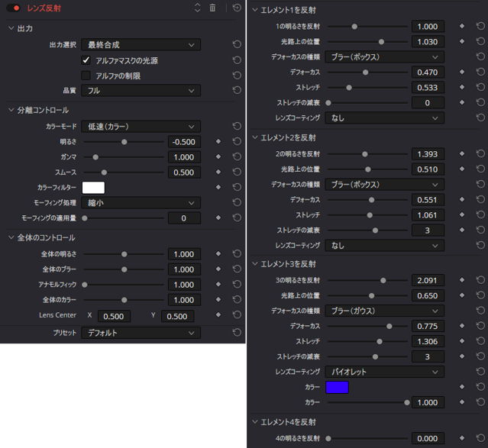
Task: Click the ガンマ value field 1.000
Action: (184, 157)
